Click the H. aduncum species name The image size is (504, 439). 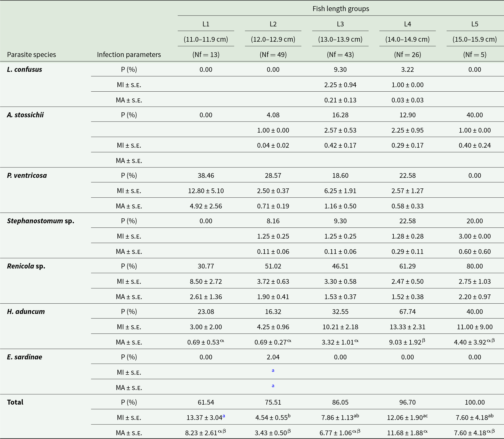26,312
